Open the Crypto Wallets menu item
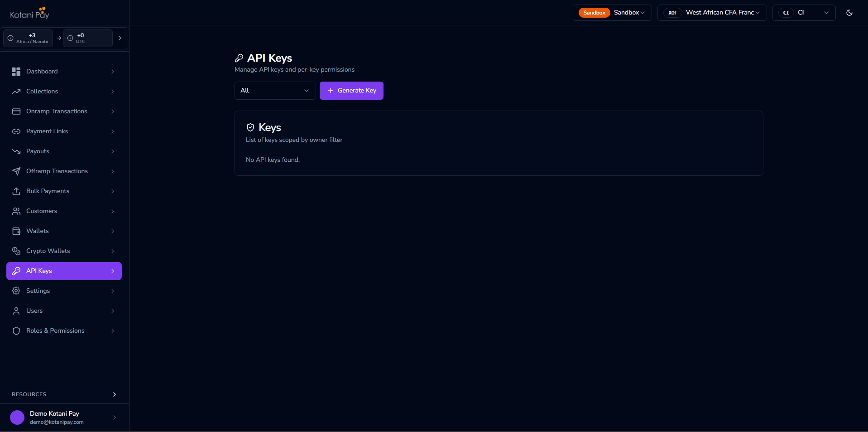868x432 pixels. coord(64,251)
